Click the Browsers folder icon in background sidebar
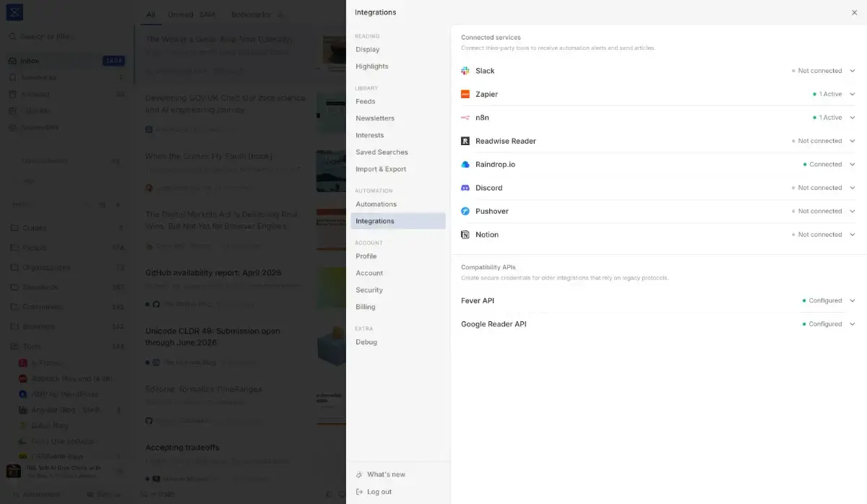 click(14, 326)
